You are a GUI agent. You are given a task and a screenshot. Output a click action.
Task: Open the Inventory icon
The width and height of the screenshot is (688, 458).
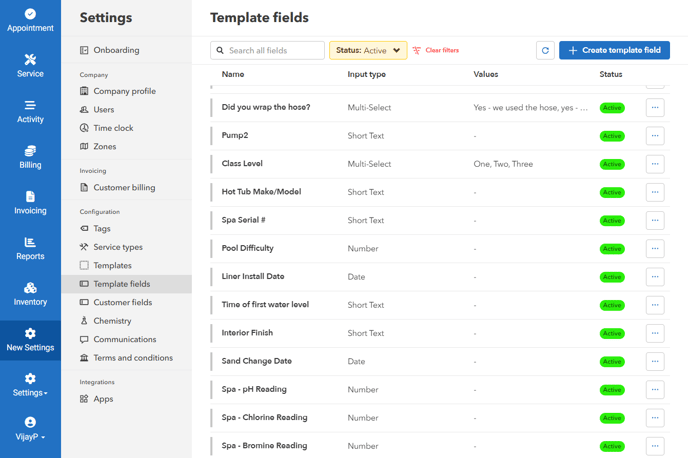(x=30, y=288)
